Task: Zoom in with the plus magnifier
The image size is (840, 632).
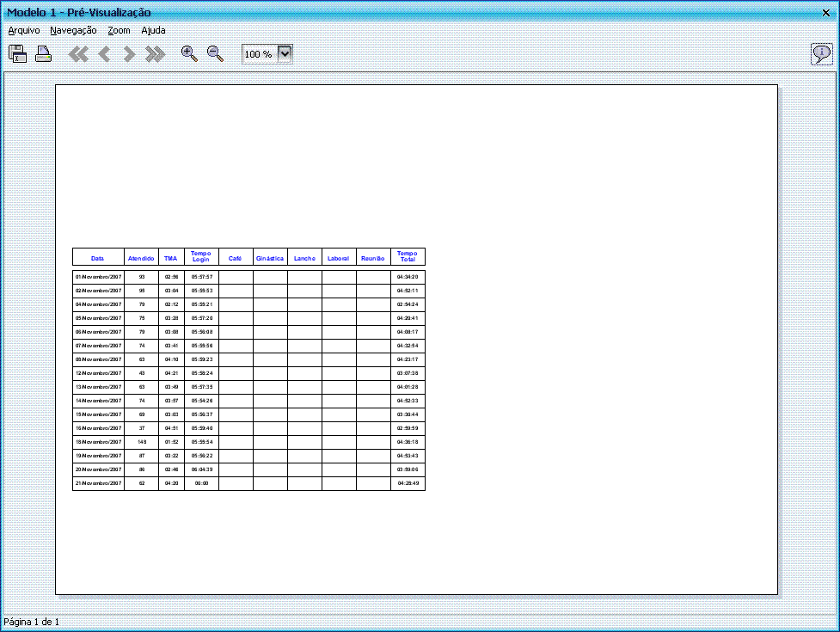Action: [189, 53]
